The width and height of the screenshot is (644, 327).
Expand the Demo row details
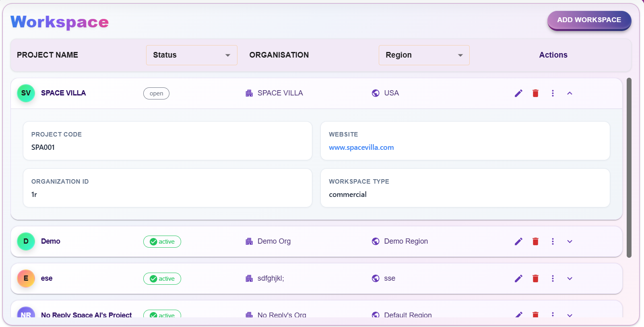tap(570, 242)
